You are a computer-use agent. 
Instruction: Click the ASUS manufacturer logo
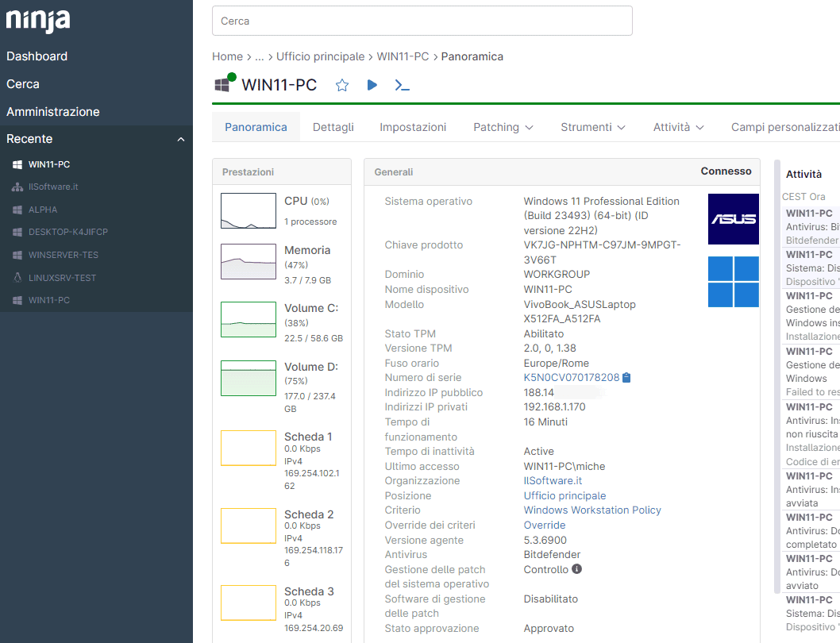point(734,219)
